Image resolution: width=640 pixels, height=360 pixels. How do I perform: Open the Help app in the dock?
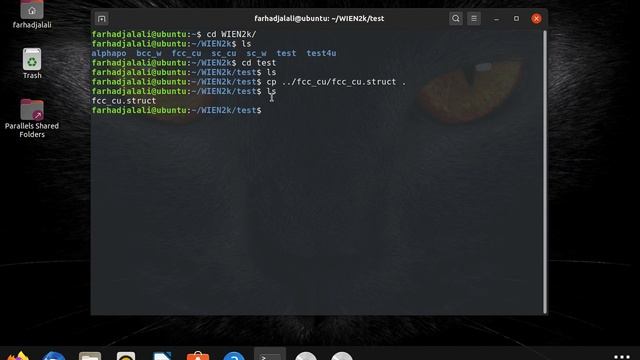pos(234,356)
